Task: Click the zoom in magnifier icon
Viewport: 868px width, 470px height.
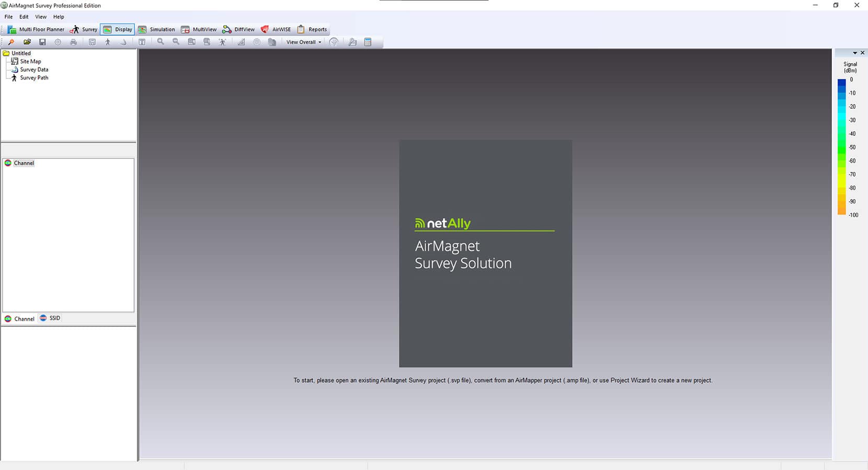Action: pyautogui.click(x=161, y=42)
